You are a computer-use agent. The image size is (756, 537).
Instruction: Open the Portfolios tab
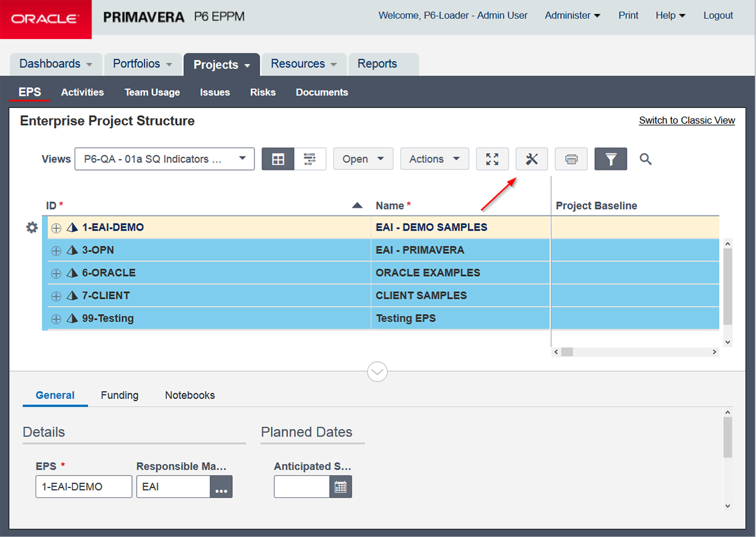click(x=143, y=64)
